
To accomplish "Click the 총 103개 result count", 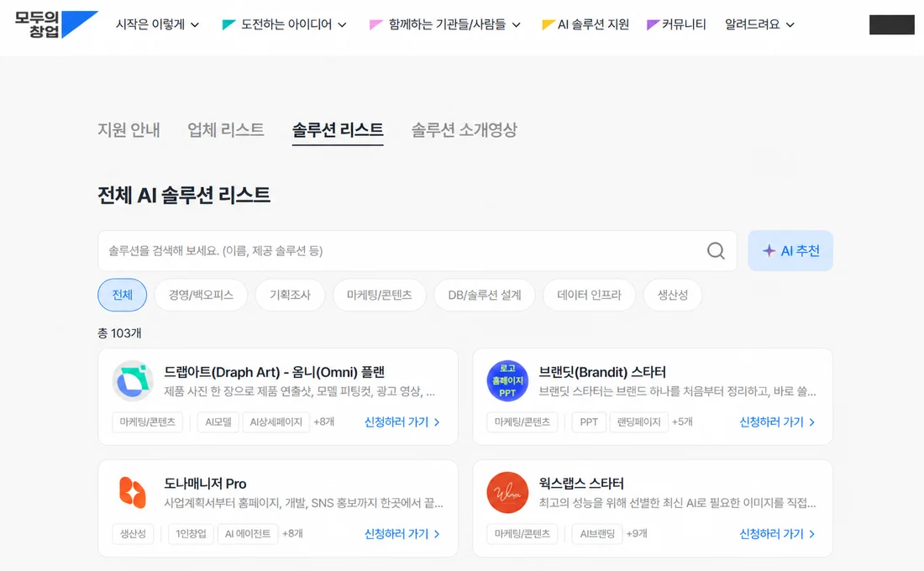I will point(119,333).
